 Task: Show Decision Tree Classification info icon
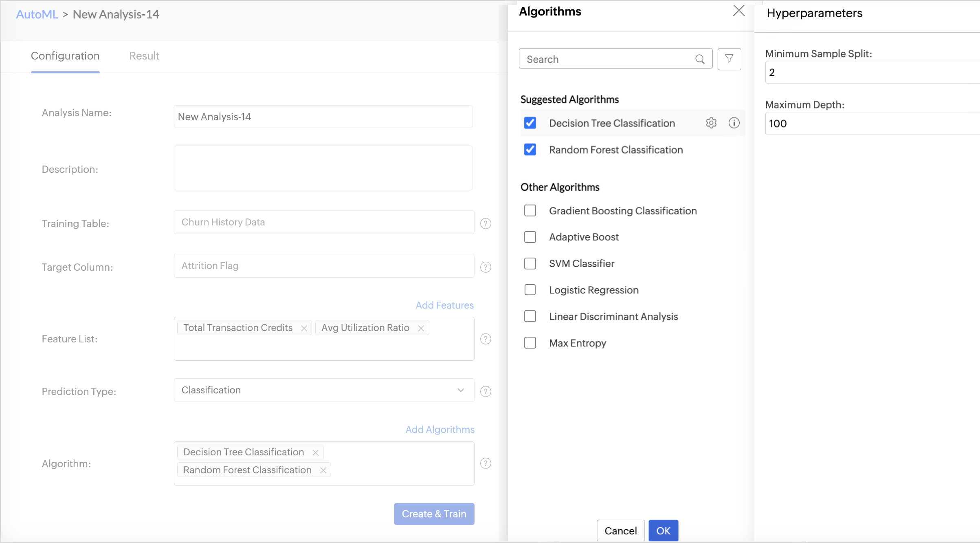pyautogui.click(x=734, y=123)
